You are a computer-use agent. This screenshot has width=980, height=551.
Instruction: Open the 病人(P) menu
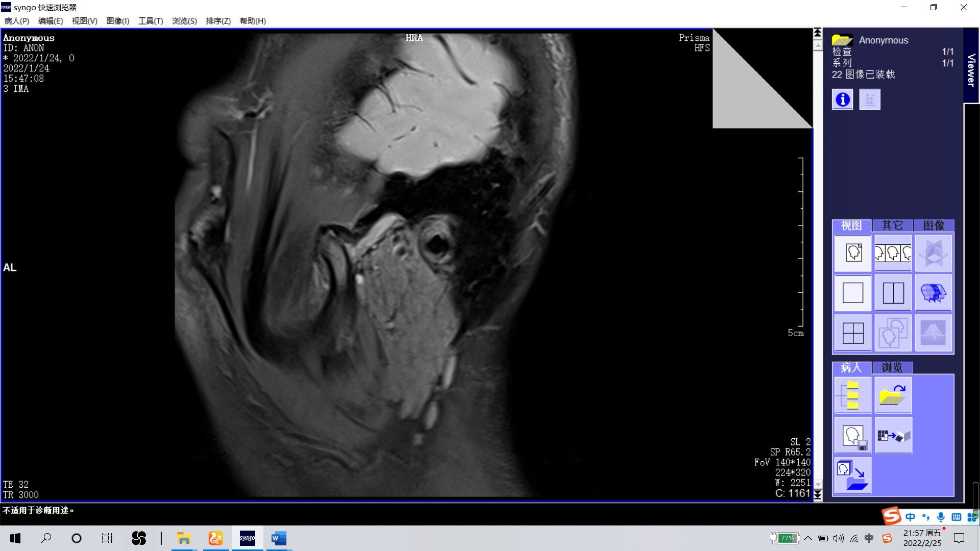(17, 21)
